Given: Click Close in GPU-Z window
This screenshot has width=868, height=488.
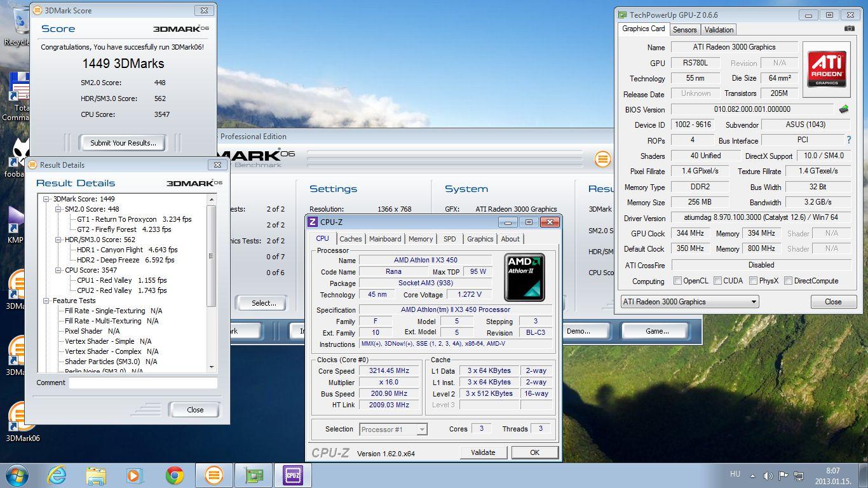Looking at the screenshot, I should point(832,302).
